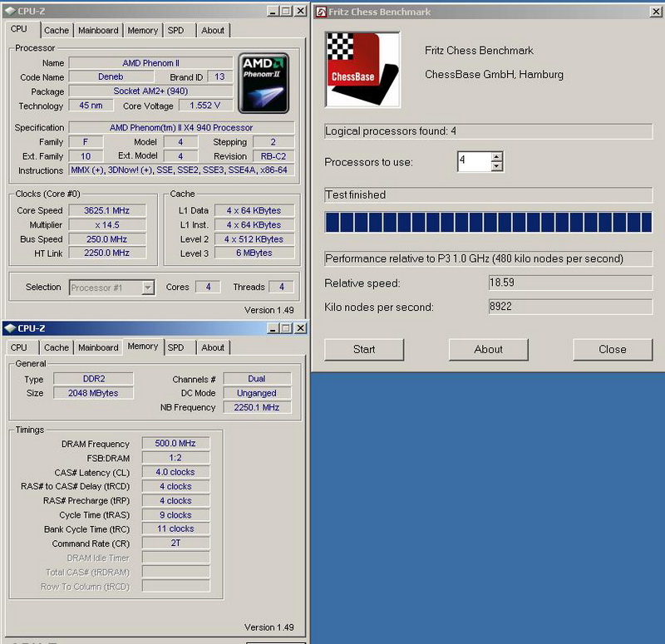Open About tab in top CPU-Z window
Image resolution: width=665 pixels, height=644 pixels.
click(x=213, y=30)
